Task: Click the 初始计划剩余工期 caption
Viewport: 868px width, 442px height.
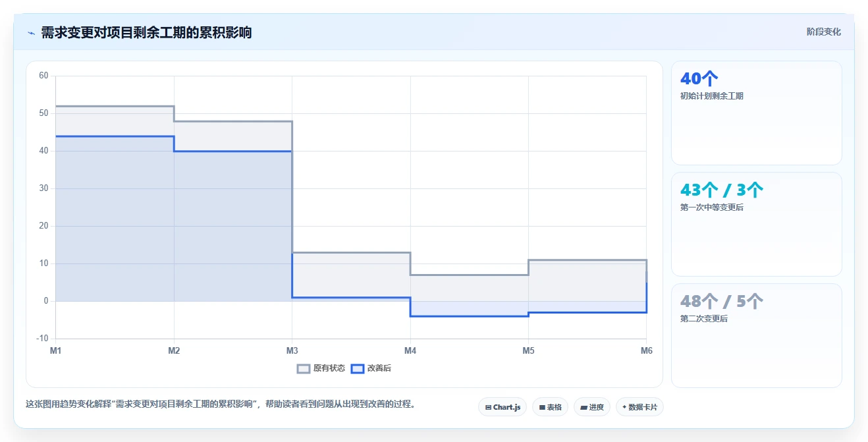Action: [x=712, y=96]
